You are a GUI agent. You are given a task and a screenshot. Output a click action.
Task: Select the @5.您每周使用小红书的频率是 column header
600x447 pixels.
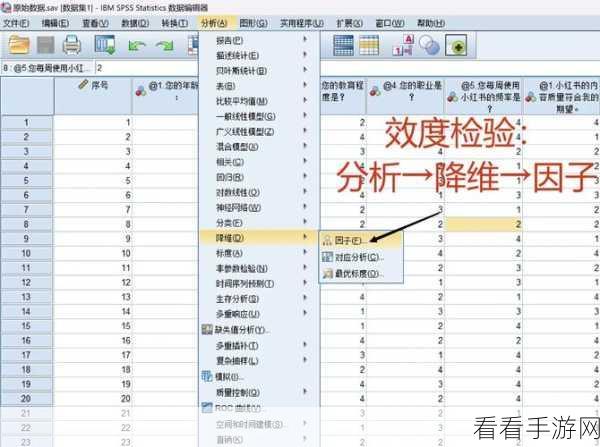tap(484, 96)
